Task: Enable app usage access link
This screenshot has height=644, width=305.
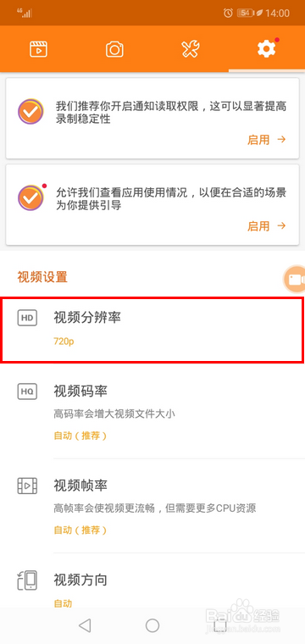Action: pyautogui.click(x=266, y=225)
